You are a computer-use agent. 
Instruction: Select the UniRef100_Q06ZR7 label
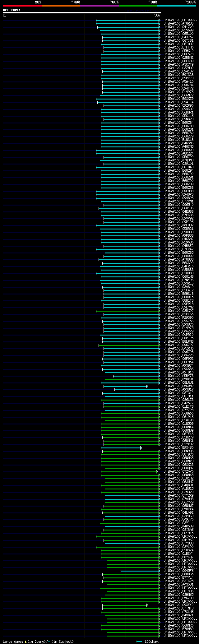[x=178, y=345]
